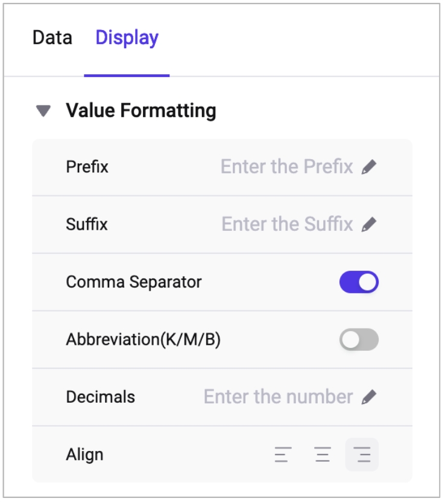The image size is (445, 504).
Task: Turn off the Comma Separator switch
Action: 359,282
